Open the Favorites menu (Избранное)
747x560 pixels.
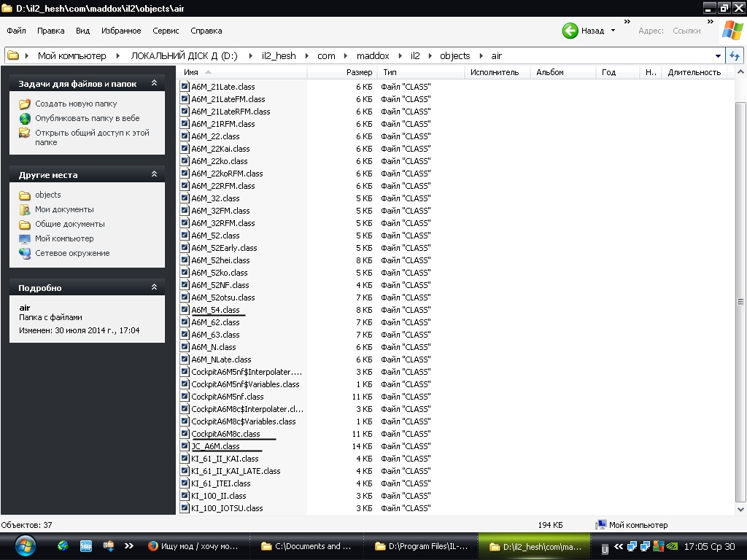point(121,31)
